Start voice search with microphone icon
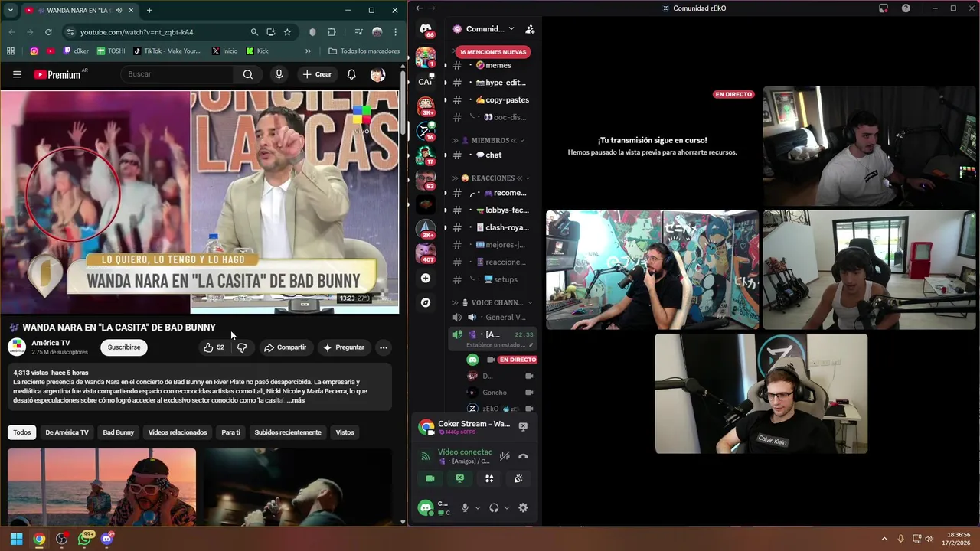This screenshot has height=551, width=980. click(279, 74)
